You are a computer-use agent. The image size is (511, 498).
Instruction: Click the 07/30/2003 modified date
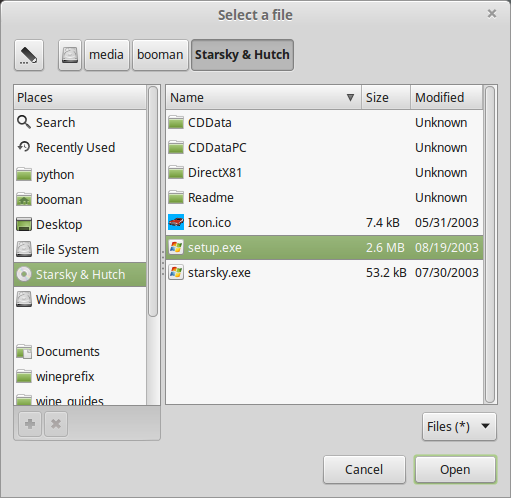click(x=447, y=273)
